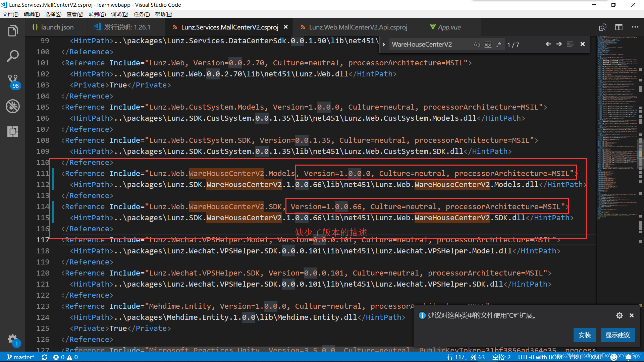Open errors and warnings counter in status bar
The width and height of the screenshot is (644, 362).
(65, 357)
